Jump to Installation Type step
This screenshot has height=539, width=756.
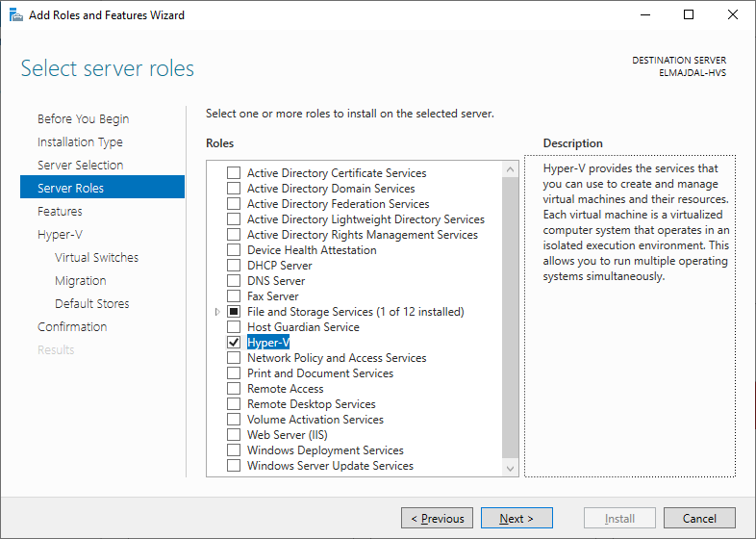click(80, 142)
